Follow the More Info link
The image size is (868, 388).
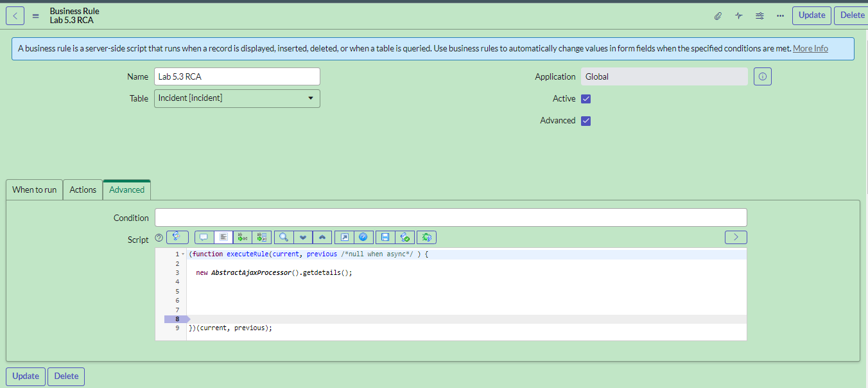[810, 49]
